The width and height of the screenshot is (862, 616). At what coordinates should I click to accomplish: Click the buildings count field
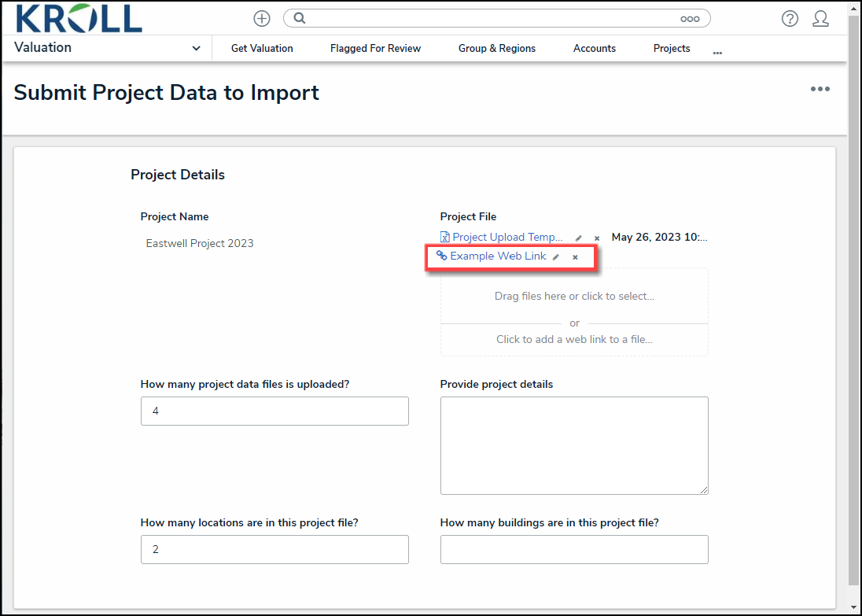point(574,549)
